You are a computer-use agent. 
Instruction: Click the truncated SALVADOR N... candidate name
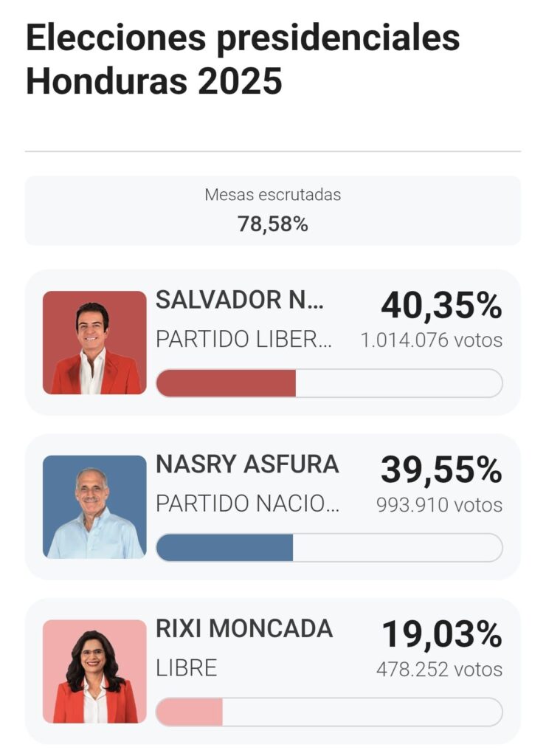pos(240,300)
